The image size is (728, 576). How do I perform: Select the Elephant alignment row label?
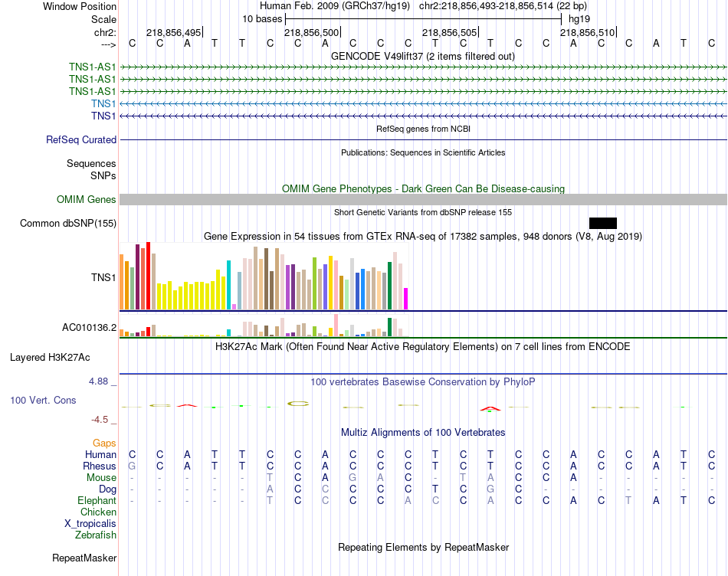point(97,501)
